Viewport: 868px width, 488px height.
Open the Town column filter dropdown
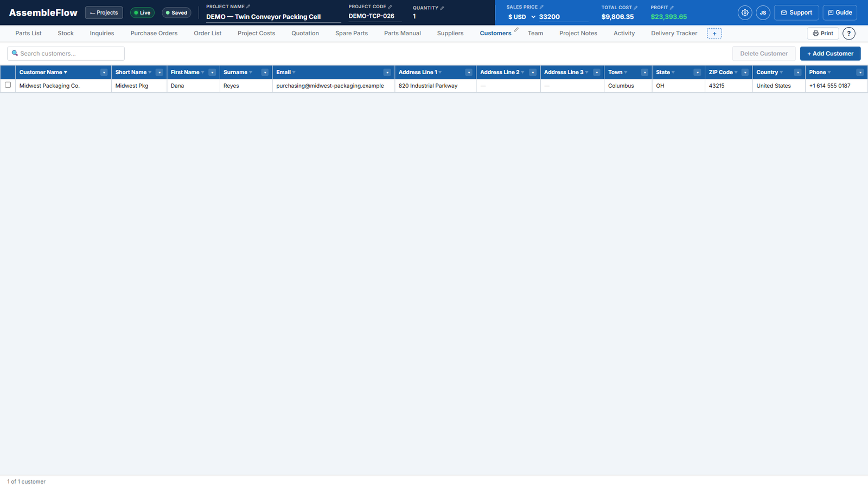(644, 73)
